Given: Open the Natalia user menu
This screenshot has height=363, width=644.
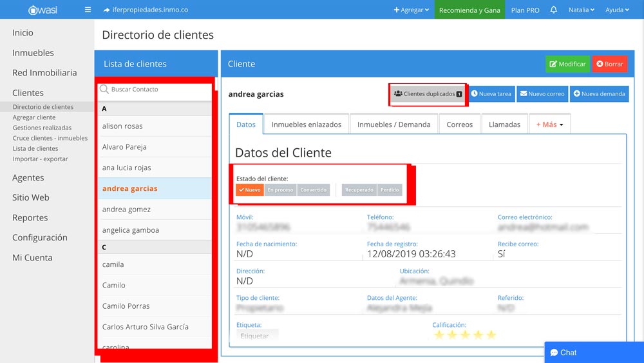Looking at the screenshot, I should click(581, 10).
